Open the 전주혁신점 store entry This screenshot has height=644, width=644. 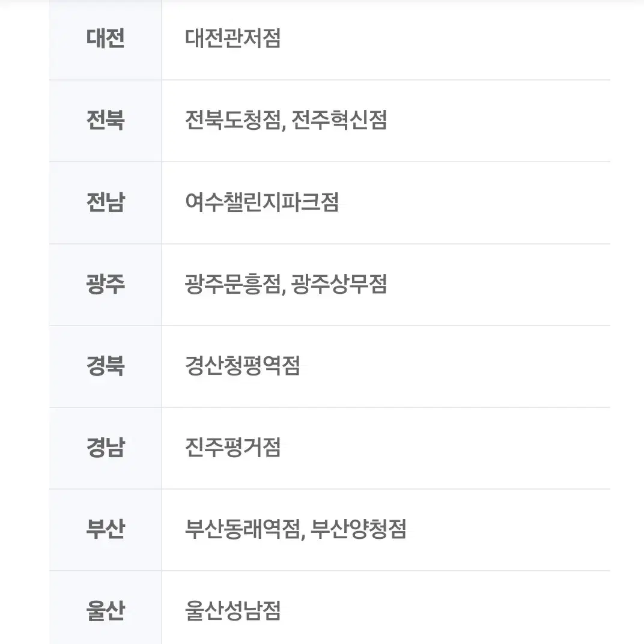pos(339,120)
